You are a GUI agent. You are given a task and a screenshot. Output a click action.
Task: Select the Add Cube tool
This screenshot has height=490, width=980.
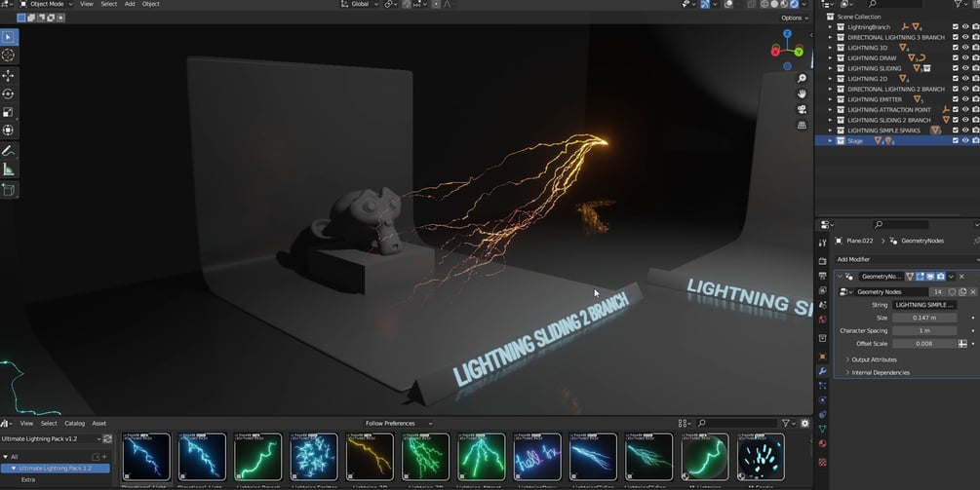pyautogui.click(x=9, y=189)
